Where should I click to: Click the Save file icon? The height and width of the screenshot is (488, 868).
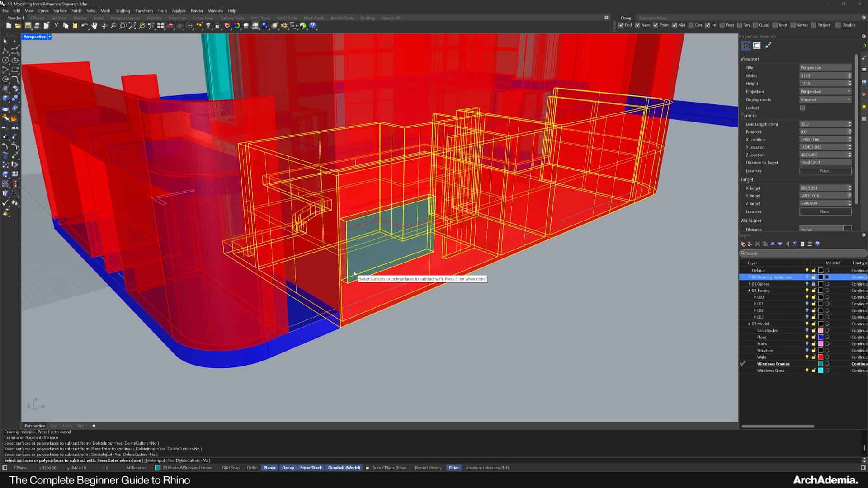[28, 26]
